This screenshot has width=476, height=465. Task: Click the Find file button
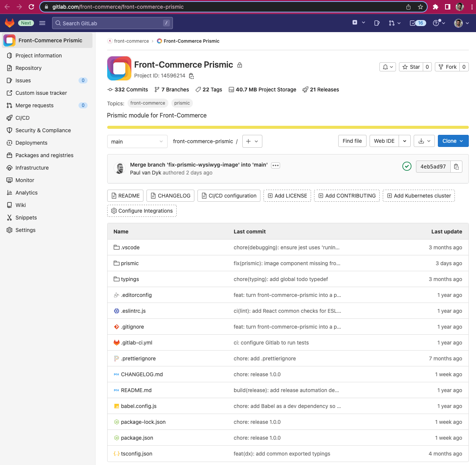tap(352, 141)
